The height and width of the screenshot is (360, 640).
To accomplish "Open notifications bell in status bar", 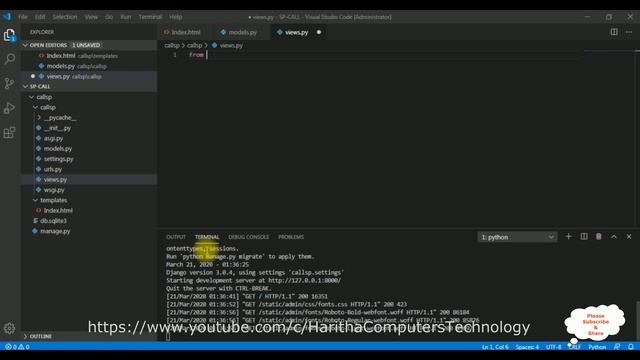I will coord(631,347).
